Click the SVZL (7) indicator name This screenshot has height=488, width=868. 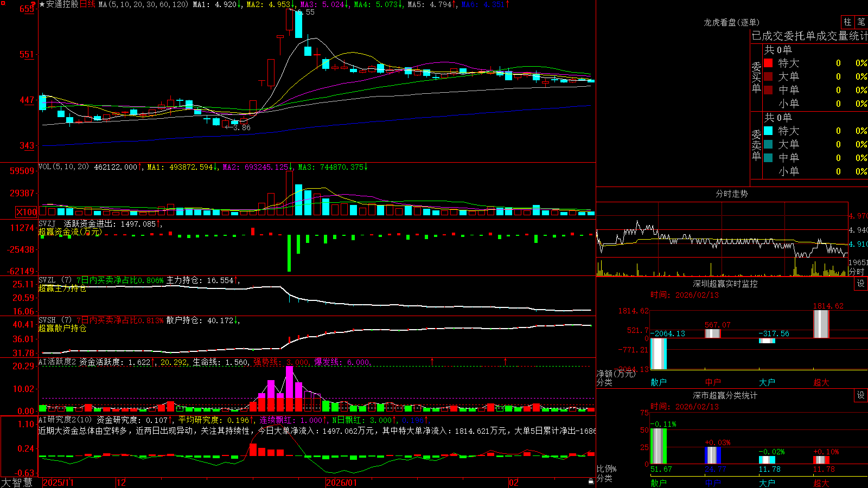pos(55,280)
